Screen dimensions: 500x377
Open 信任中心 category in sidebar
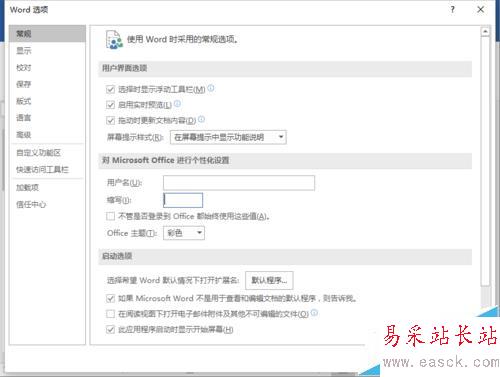(47, 204)
